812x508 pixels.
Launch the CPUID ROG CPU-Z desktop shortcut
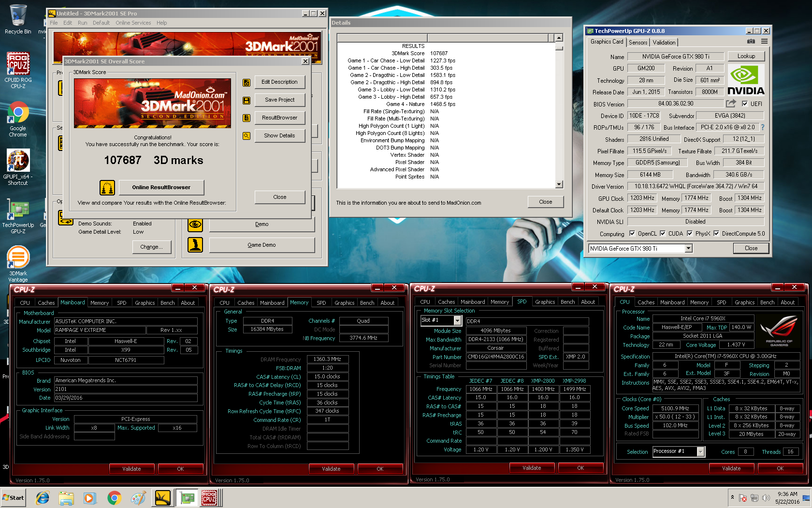[x=18, y=70]
